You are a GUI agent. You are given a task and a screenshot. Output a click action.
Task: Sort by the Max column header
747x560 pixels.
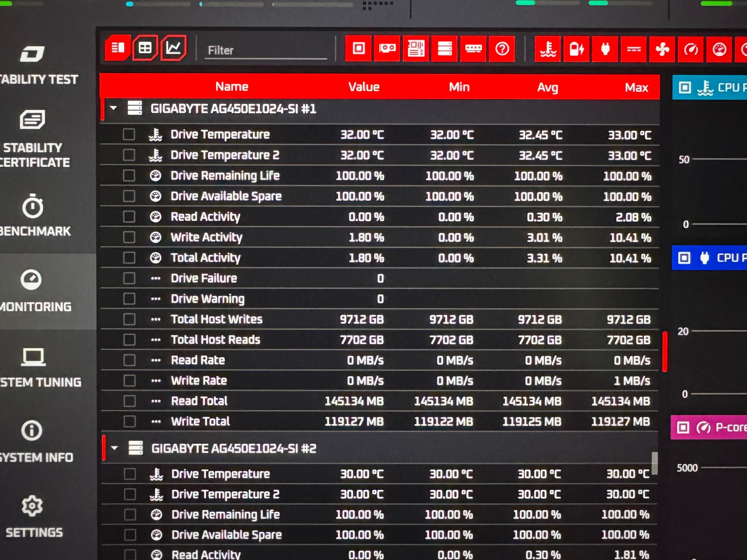click(636, 87)
